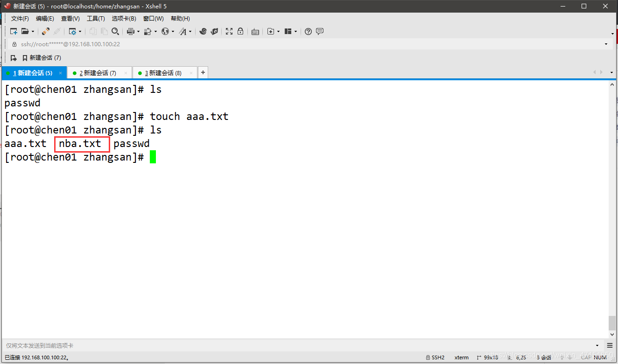Image resolution: width=618 pixels, height=364 pixels.
Task: Toggle full screen icon
Action: click(x=229, y=31)
